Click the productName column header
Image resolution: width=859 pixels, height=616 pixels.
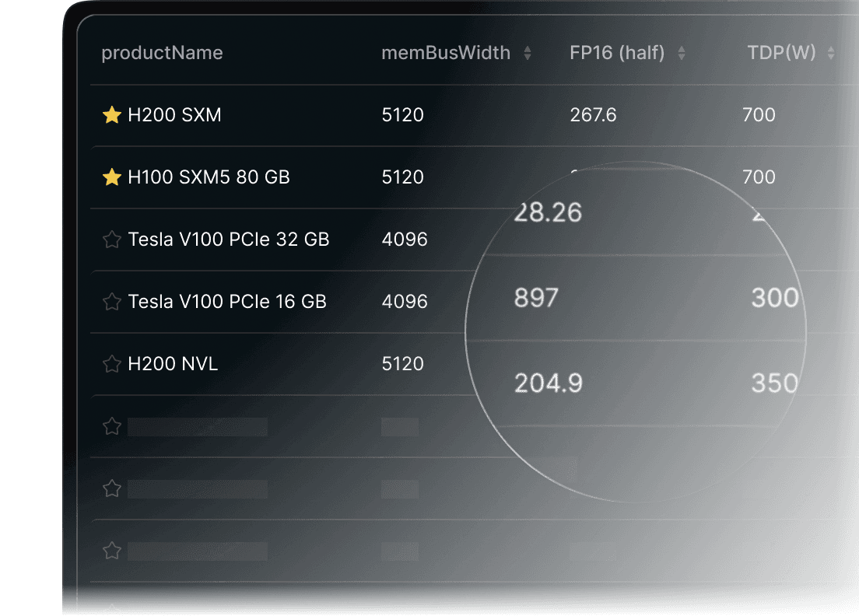pos(162,53)
